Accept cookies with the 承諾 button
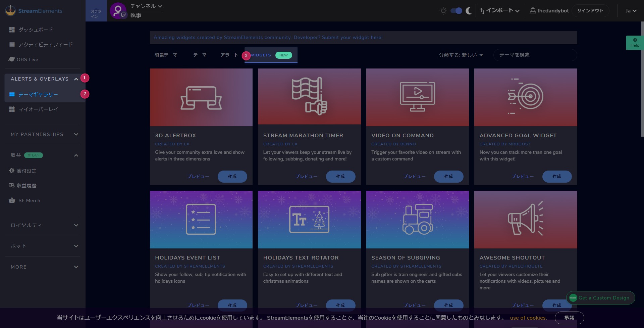Image resolution: width=644 pixels, height=328 pixels. tap(569, 318)
